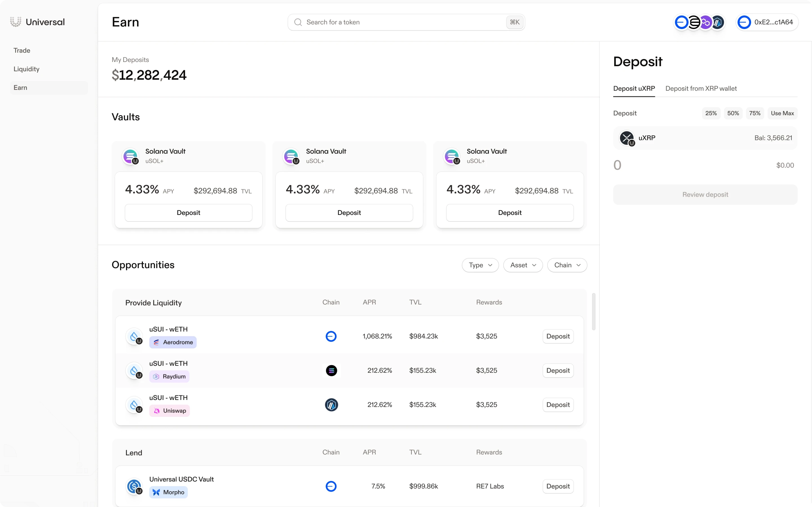Click the Universal USDC Vault token icon
This screenshot has height=507, width=812.
tap(134, 486)
